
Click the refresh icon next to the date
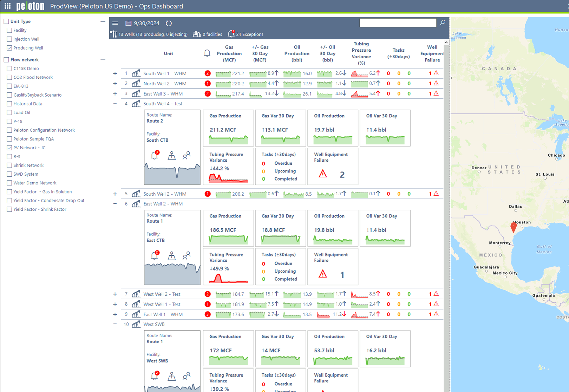pyautogui.click(x=169, y=23)
